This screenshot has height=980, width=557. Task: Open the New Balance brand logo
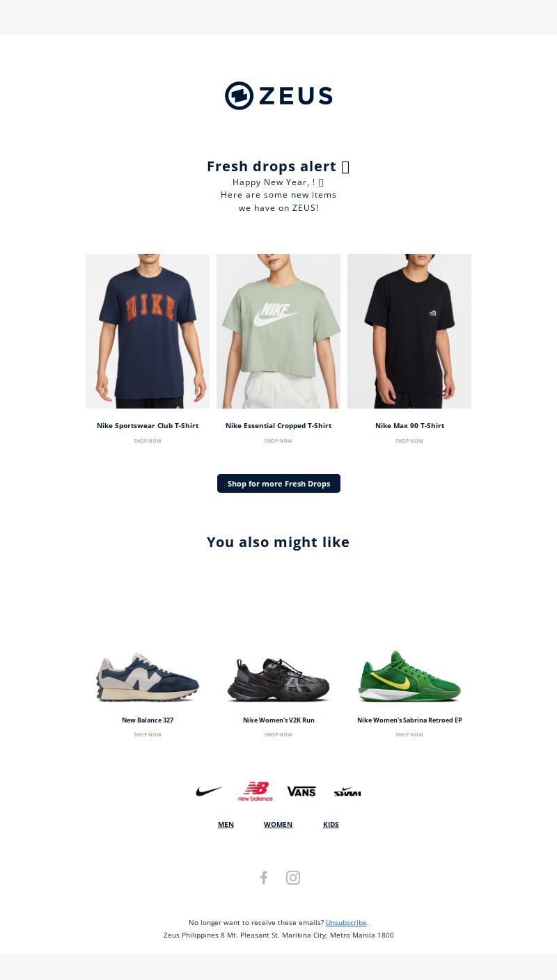(x=255, y=791)
